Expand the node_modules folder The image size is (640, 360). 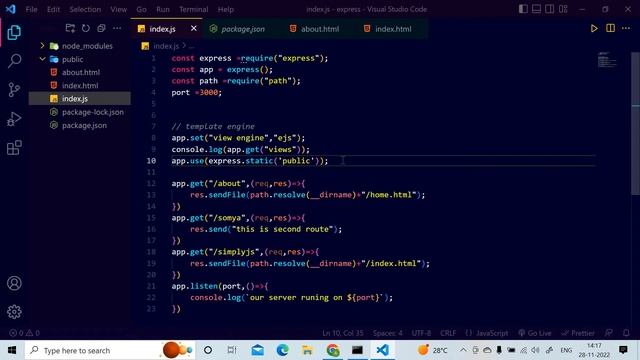(80, 46)
